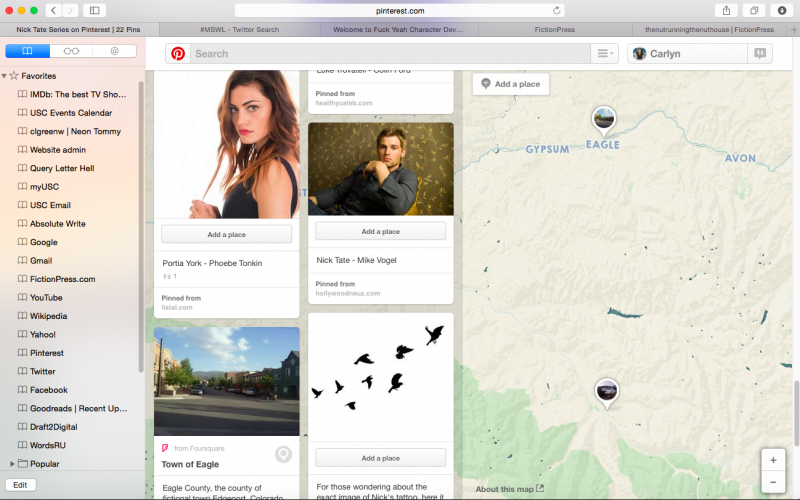
Task: Open the Mike Vogel pin photo
Action: (x=381, y=169)
